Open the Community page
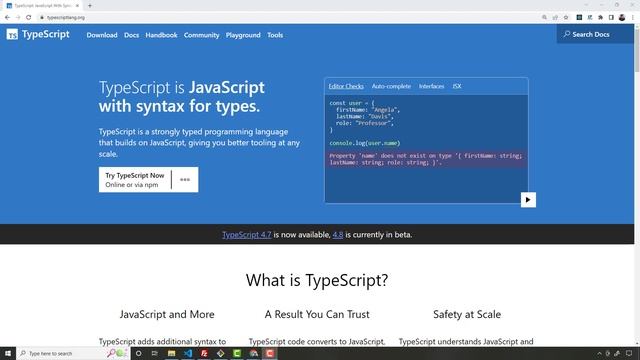Screen dimensions: 640x360 click(x=201, y=35)
